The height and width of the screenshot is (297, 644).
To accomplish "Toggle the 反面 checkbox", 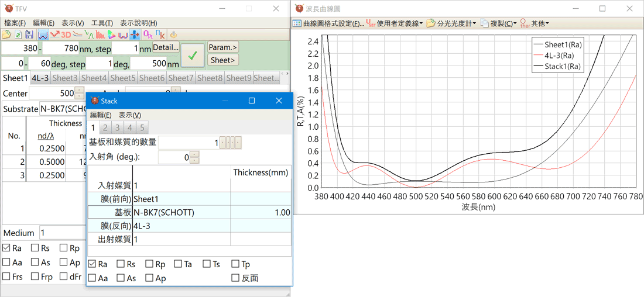I will coord(235,278).
